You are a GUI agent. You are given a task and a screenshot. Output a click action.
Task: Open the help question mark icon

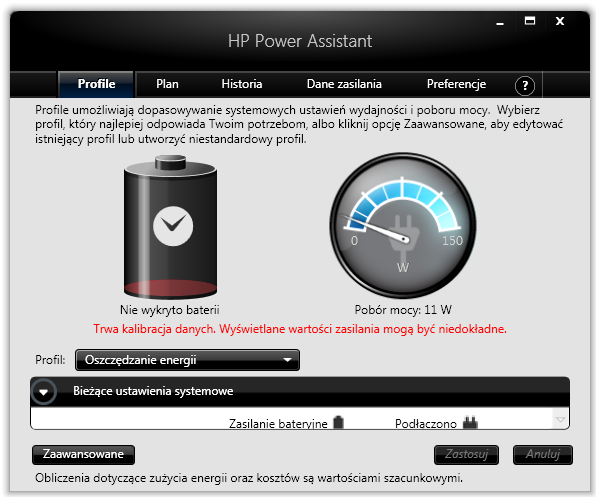coord(525,85)
